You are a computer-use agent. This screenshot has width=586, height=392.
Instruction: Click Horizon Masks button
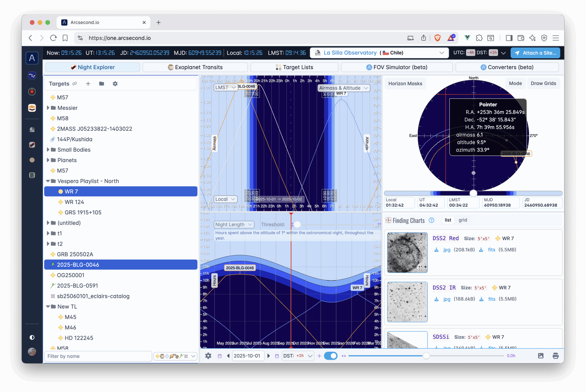(405, 84)
